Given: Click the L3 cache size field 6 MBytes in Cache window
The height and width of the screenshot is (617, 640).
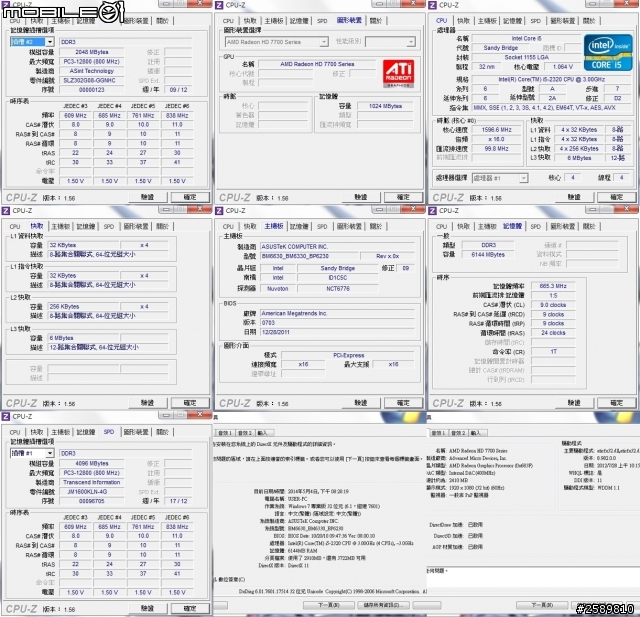Looking at the screenshot, I should 84,338.
